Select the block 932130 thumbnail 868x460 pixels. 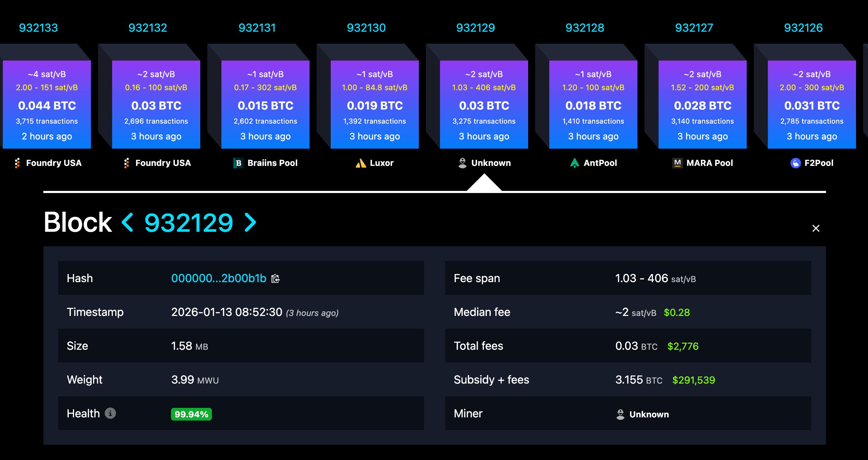pyautogui.click(x=374, y=105)
